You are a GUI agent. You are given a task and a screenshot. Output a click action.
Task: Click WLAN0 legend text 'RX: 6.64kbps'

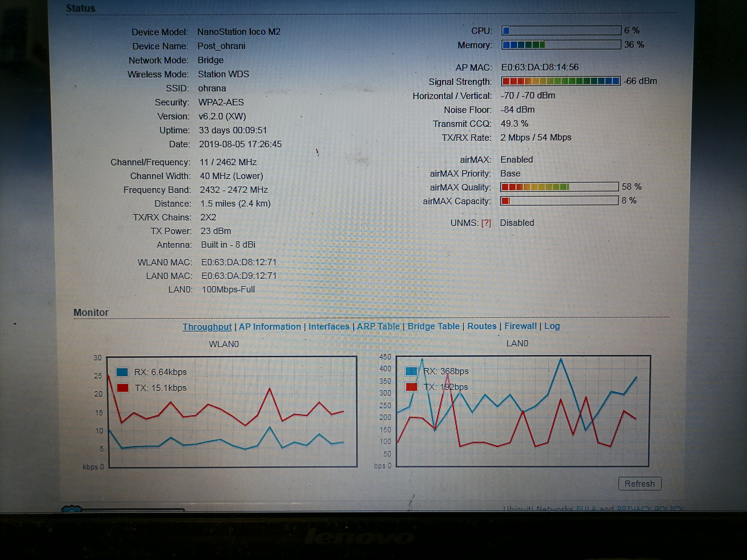click(160, 372)
